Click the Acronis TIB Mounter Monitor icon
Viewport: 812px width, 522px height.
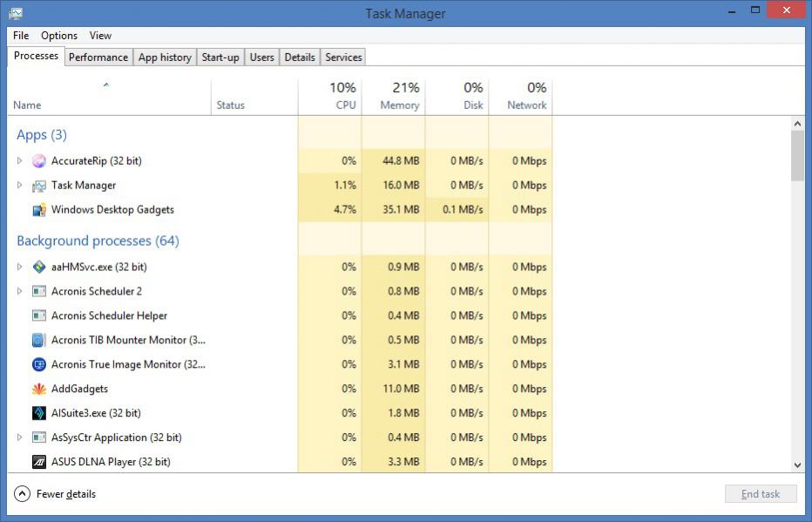pyautogui.click(x=38, y=341)
